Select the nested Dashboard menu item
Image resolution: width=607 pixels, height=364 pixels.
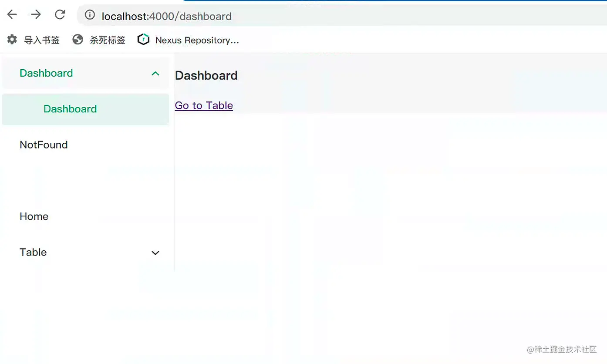(85, 109)
